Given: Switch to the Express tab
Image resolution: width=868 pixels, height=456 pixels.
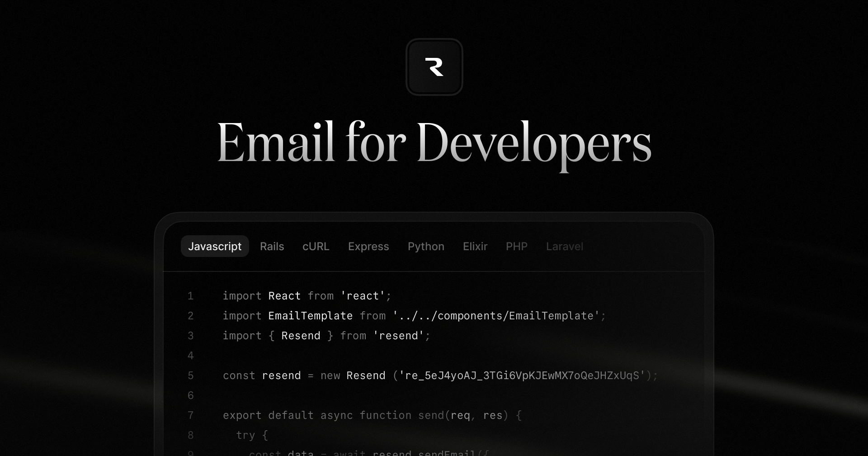Looking at the screenshot, I should click(368, 247).
